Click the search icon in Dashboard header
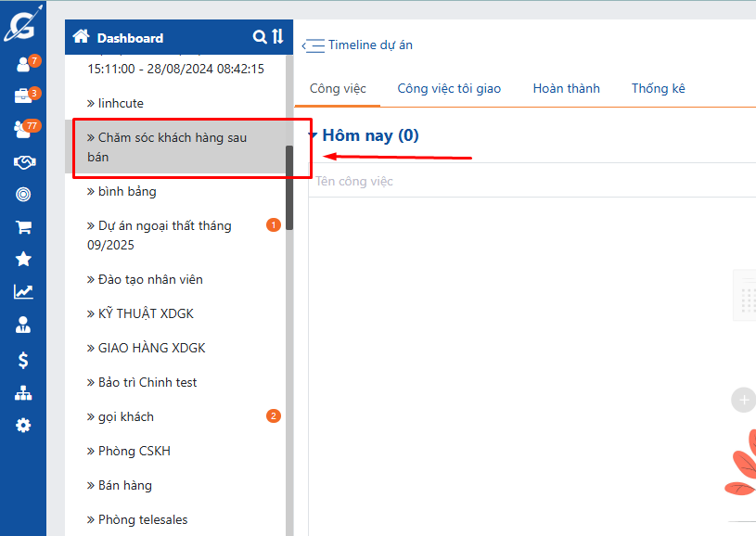Screen dimensions: 756x536 coord(260,37)
